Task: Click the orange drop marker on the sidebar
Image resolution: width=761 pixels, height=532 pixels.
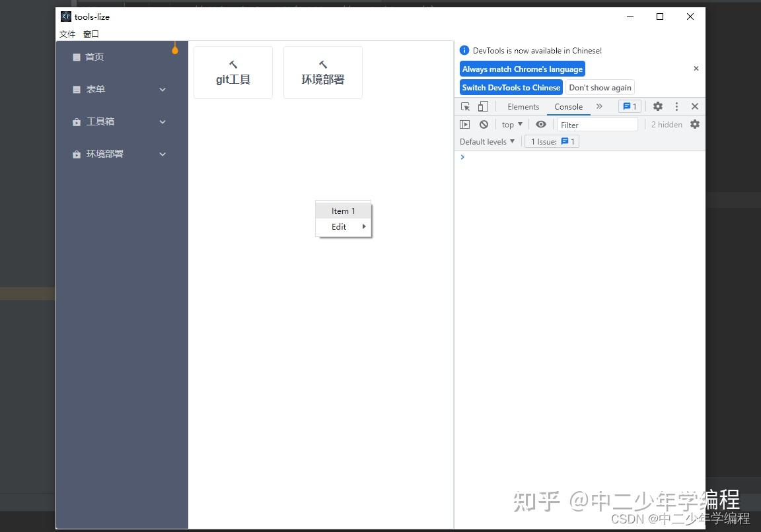Action: click(x=175, y=48)
